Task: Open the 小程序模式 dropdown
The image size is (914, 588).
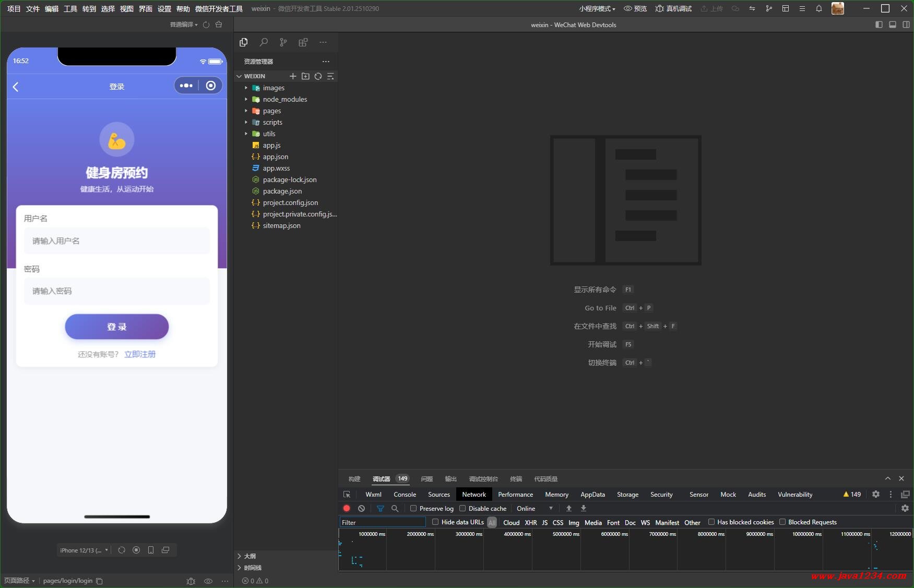Action: (x=597, y=8)
